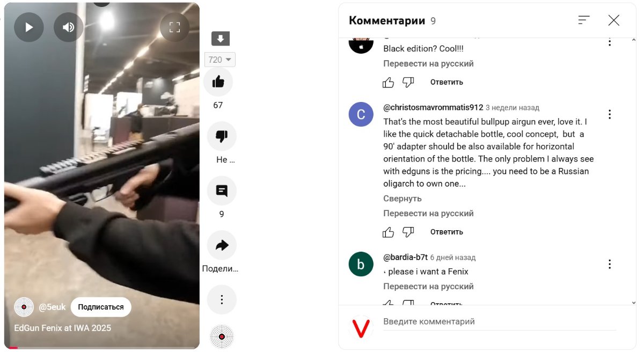Translate christosmavrommatis912 comment to Russian
644x352 pixels.
(x=428, y=214)
